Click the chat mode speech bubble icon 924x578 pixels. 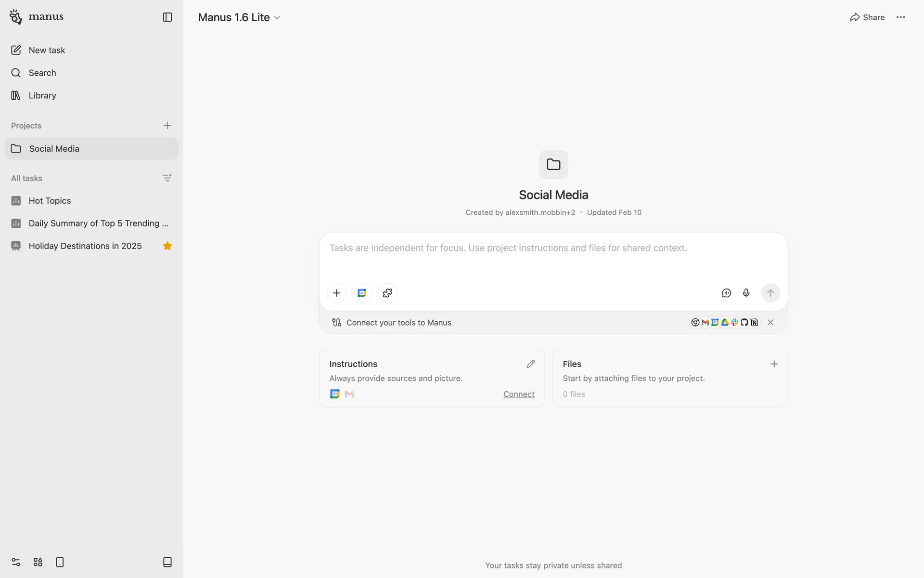(726, 293)
